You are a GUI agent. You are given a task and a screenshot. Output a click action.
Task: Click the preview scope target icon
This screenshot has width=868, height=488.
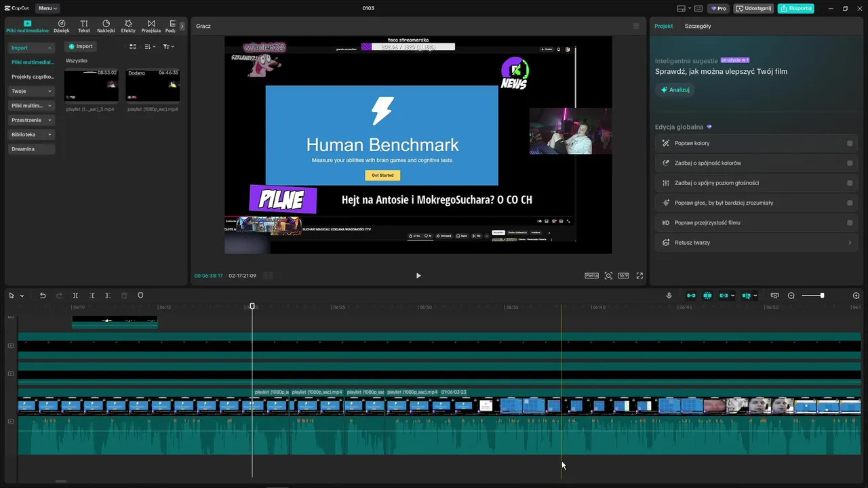tap(608, 276)
